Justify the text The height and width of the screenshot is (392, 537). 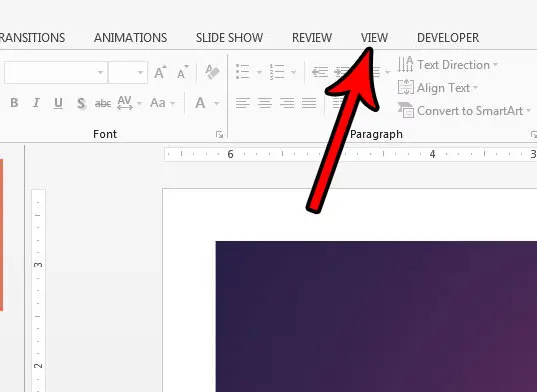(309, 103)
